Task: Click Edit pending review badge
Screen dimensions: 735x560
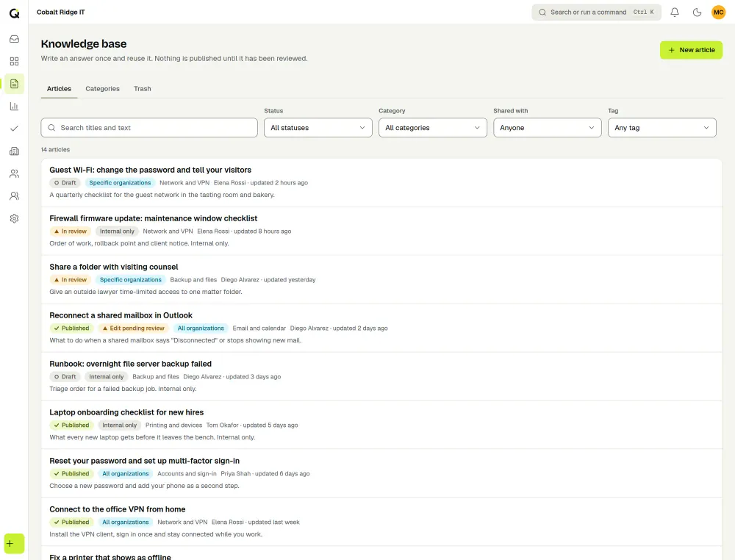Action: (x=133, y=328)
